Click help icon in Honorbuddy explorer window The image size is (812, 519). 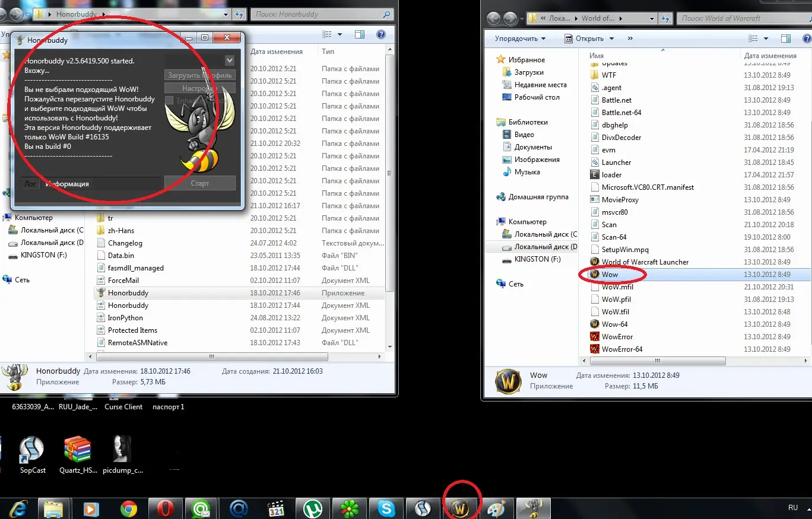point(381,34)
